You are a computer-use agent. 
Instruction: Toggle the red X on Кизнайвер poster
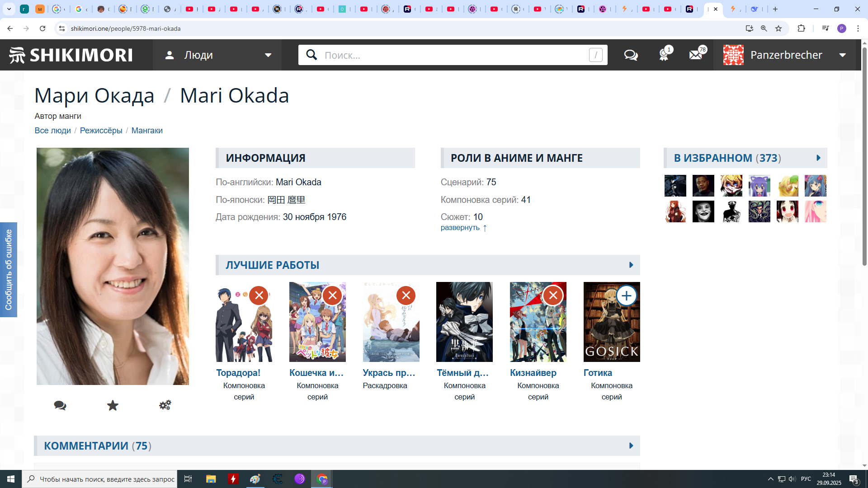coord(553,296)
